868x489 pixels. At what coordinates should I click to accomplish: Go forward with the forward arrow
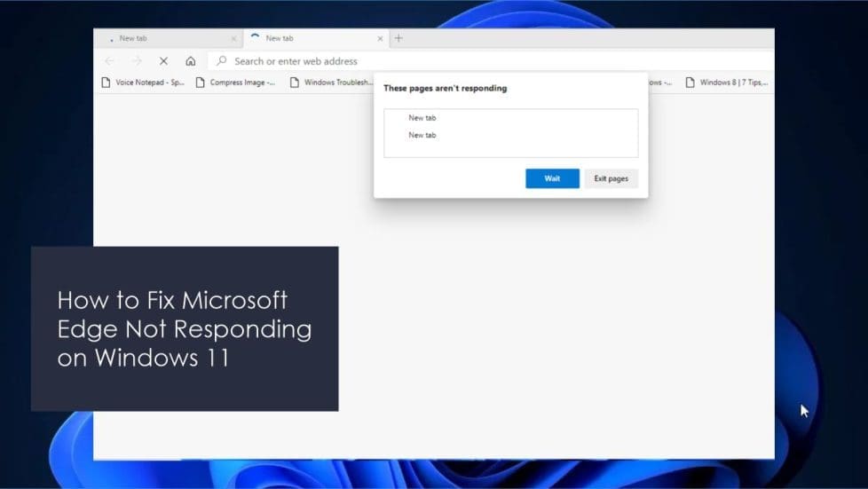pyautogui.click(x=137, y=61)
